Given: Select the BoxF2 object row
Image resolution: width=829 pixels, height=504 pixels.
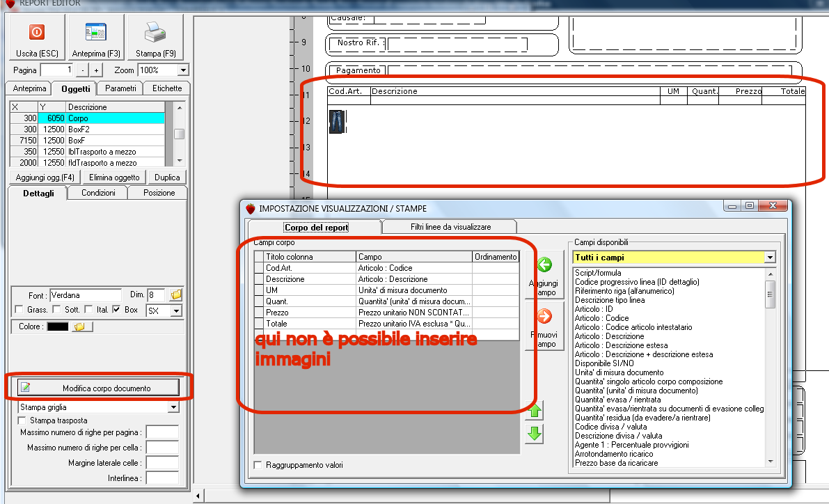Looking at the screenshot, I should pyautogui.click(x=87, y=129).
